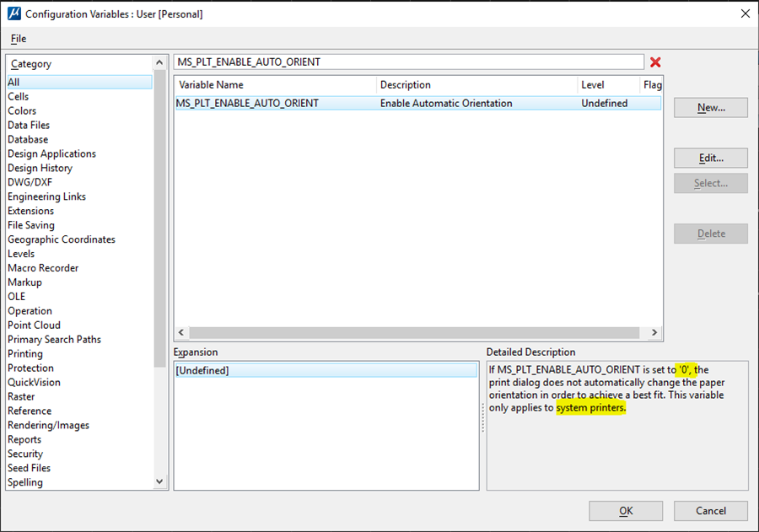This screenshot has width=759, height=532.
Task: Click the Detailed Description text box
Action: pyautogui.click(x=617, y=426)
